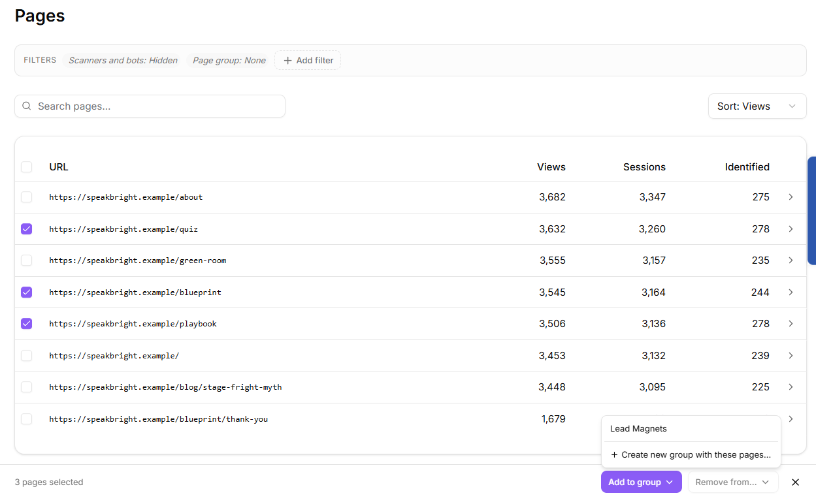Uncheck the /playbook page checkbox
The height and width of the screenshot is (504, 816).
[26, 324]
